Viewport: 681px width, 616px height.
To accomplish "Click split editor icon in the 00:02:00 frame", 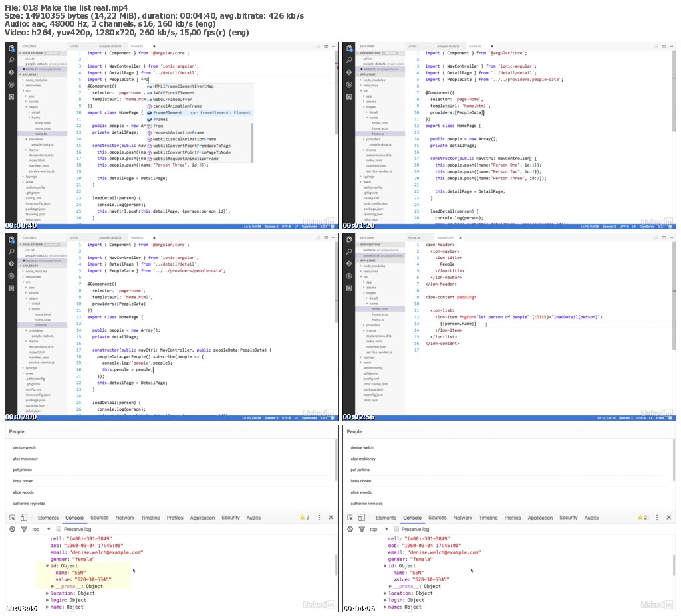I will pos(326,237).
